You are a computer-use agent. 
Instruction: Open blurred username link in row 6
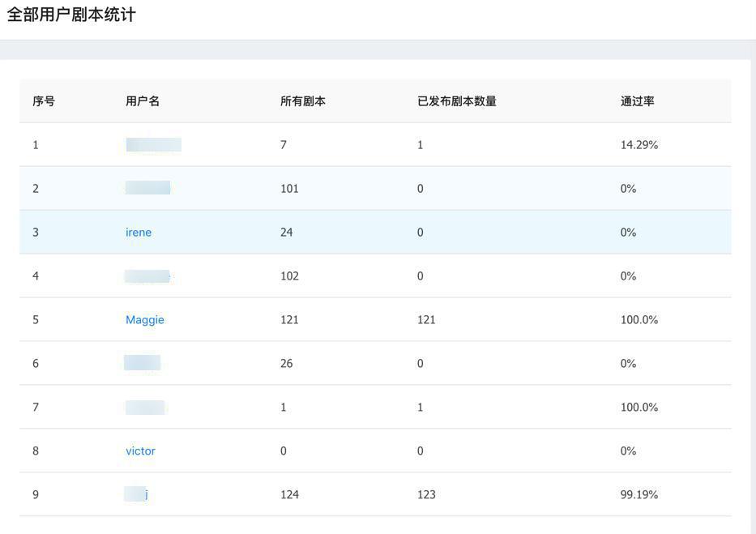[143, 362]
